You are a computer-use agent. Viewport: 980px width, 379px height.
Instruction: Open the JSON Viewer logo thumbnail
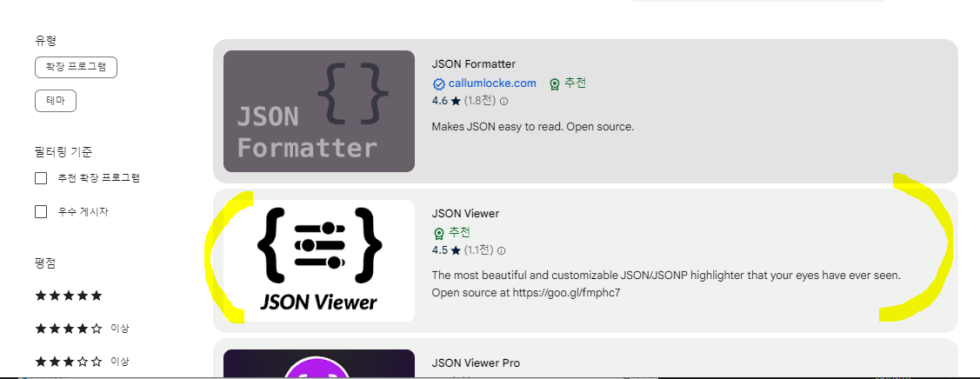pyautogui.click(x=319, y=261)
